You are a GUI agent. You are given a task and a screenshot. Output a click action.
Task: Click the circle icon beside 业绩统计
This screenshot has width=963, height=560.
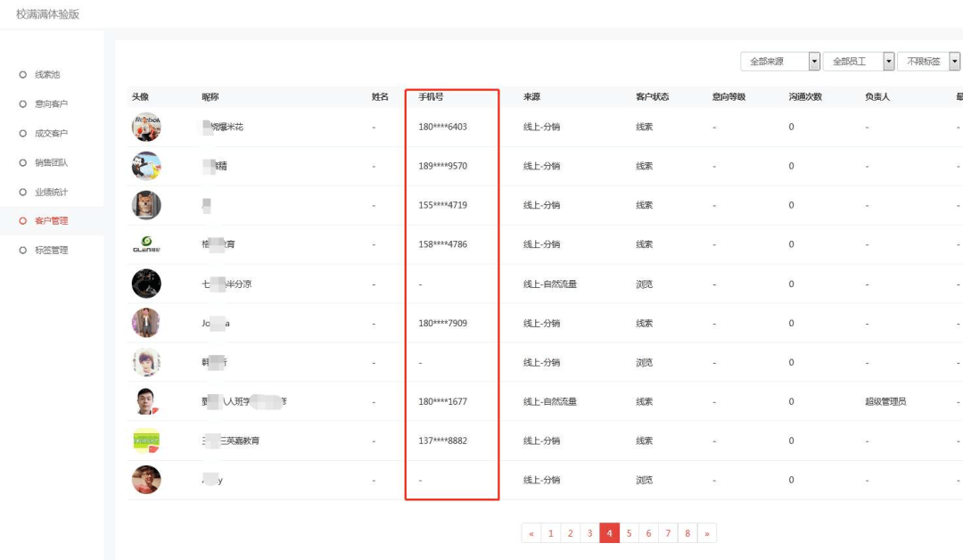pos(22,193)
